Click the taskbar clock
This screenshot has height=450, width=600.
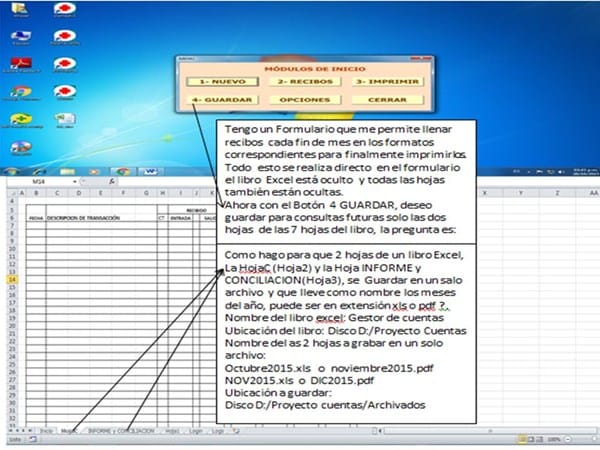tap(584, 171)
